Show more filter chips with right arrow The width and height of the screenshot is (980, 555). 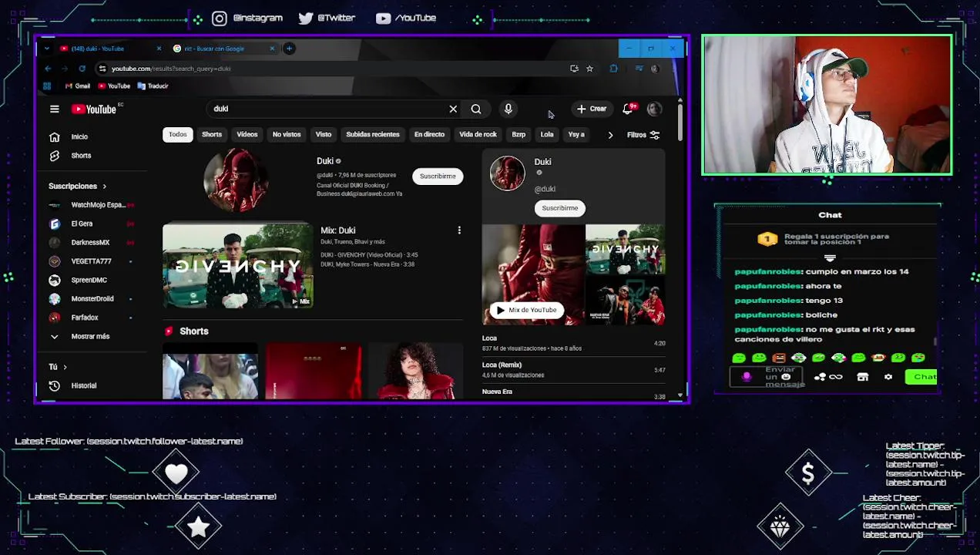tap(610, 135)
